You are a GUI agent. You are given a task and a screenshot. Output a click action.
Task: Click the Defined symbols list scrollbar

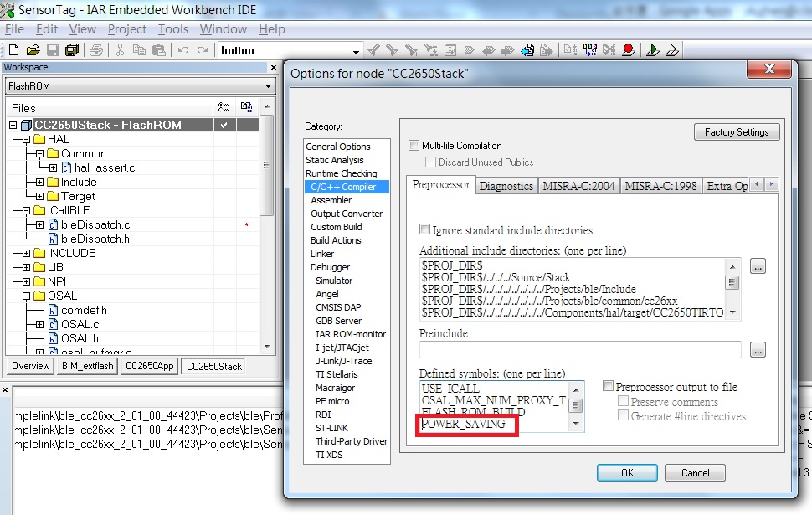coord(576,406)
